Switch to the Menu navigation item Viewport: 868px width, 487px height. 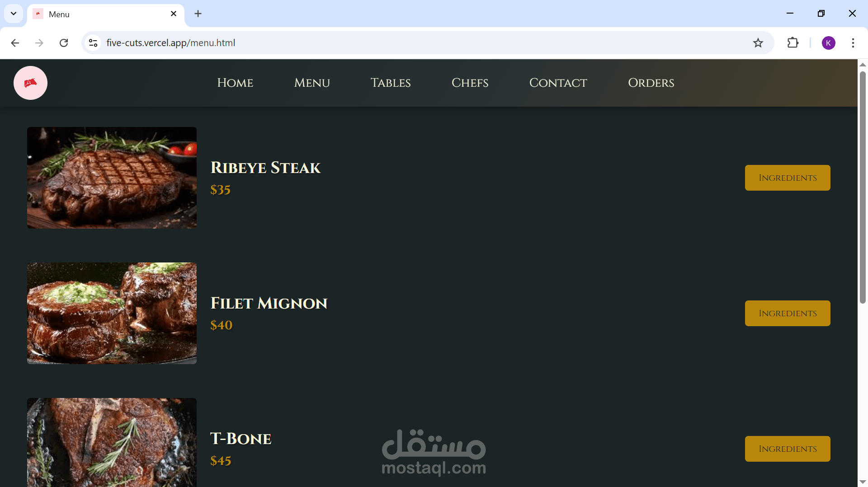tap(312, 83)
